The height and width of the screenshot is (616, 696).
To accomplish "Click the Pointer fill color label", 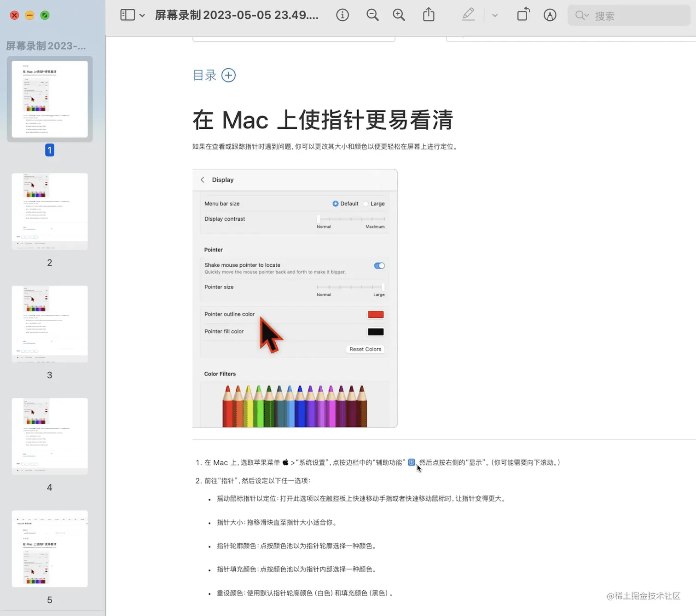I will (x=224, y=332).
